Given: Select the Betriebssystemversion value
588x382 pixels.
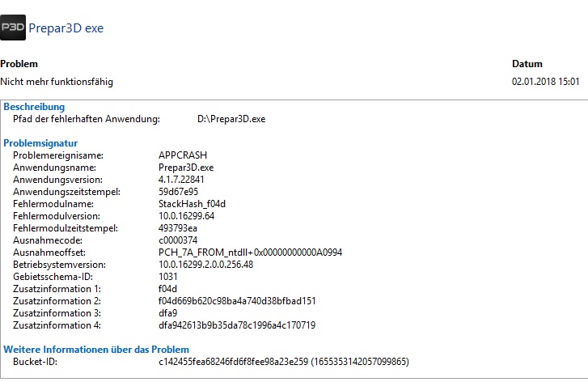Looking at the screenshot, I should pos(206,265).
